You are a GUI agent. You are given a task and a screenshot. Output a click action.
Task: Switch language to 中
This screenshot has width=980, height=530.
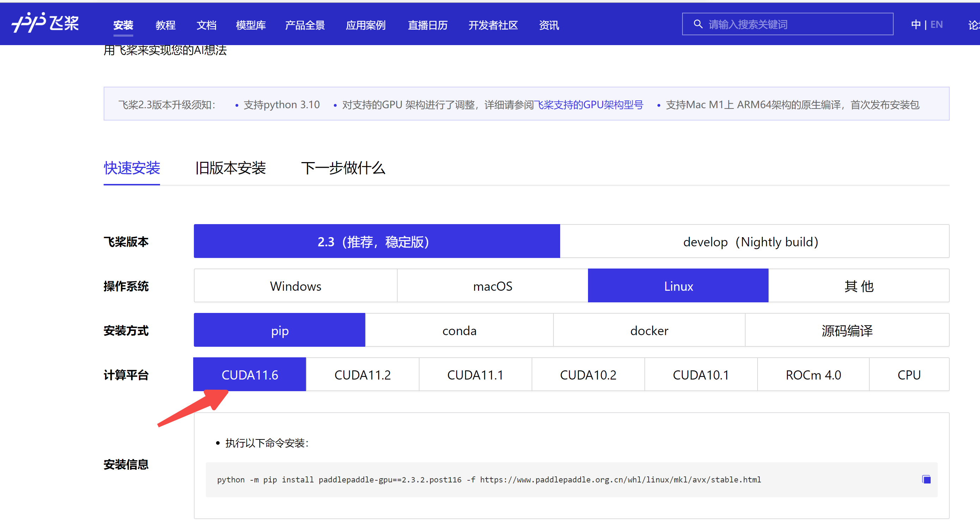point(916,25)
